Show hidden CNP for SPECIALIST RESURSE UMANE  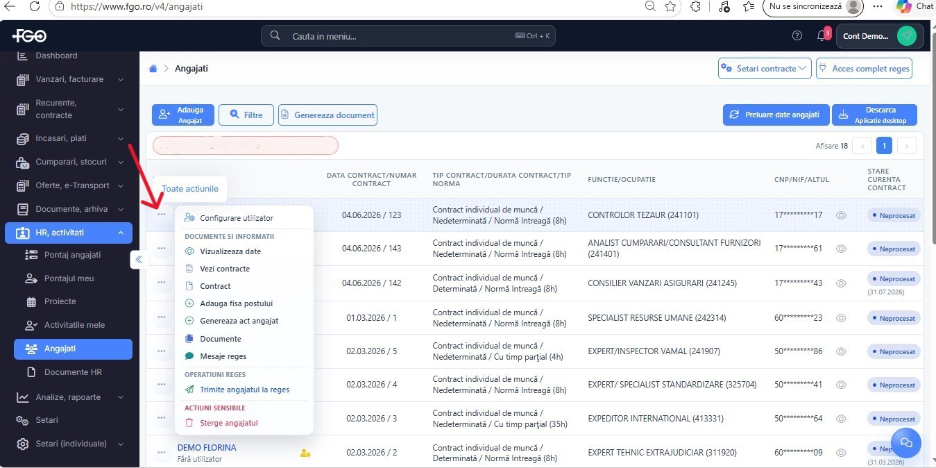click(x=841, y=318)
